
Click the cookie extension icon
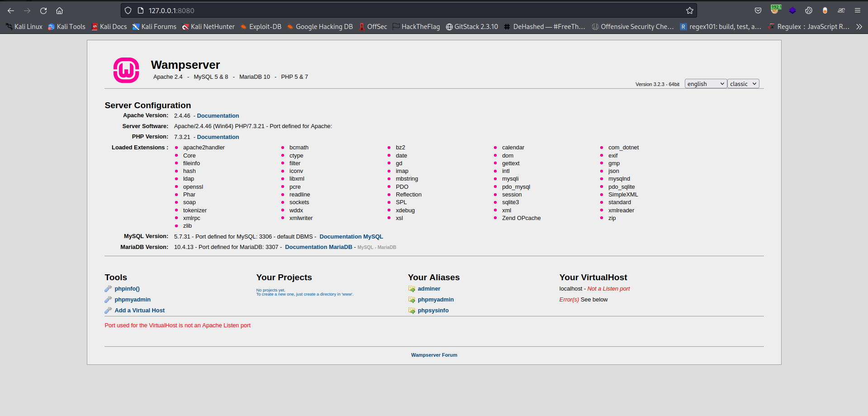coord(809,10)
